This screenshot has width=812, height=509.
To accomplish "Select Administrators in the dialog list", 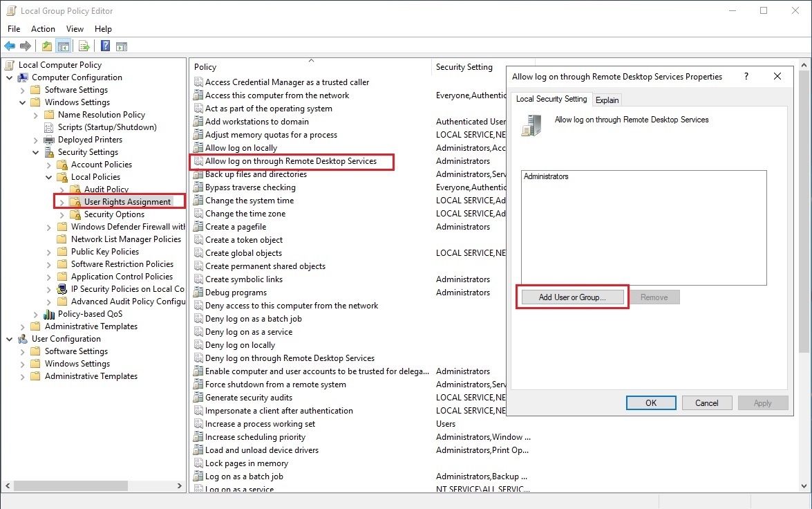I will pos(546,177).
